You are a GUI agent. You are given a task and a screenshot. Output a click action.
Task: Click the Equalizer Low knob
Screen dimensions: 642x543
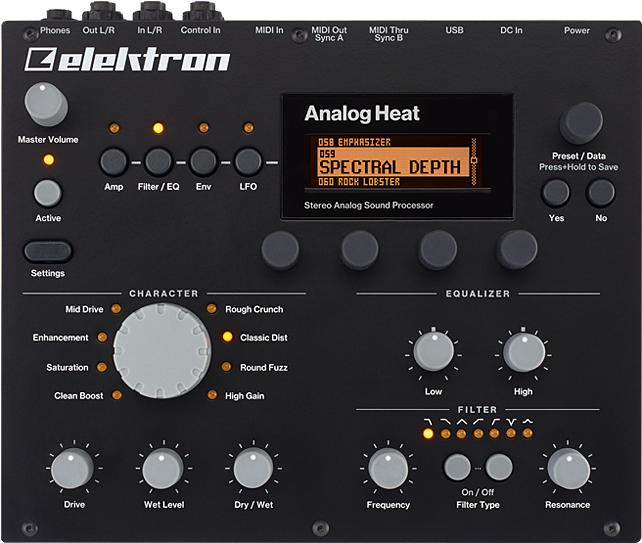pos(434,352)
